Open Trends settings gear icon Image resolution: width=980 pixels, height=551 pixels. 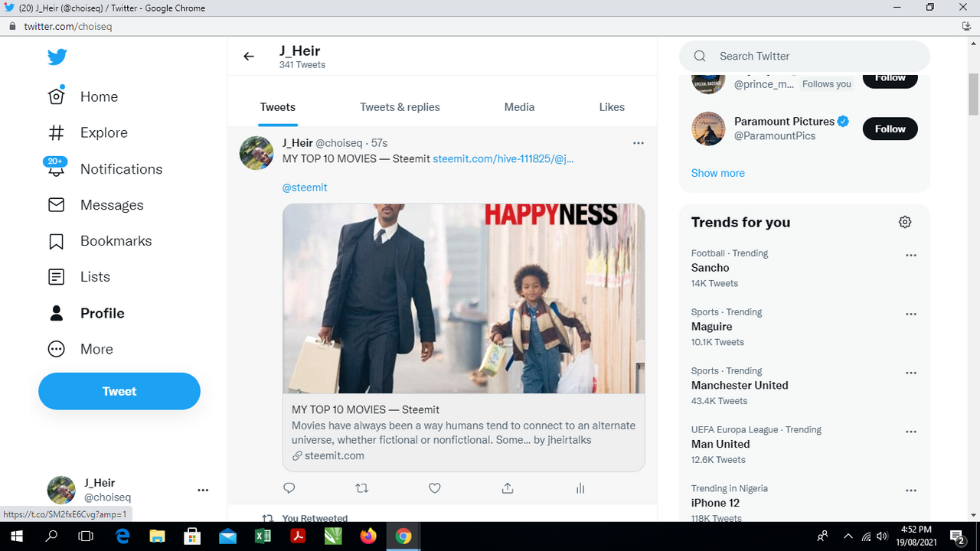905,222
